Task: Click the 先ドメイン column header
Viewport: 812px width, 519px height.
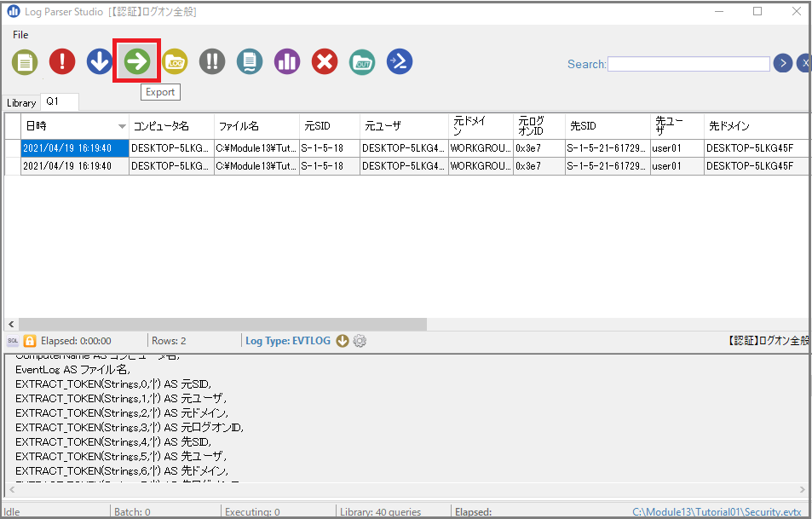Action: [757, 126]
